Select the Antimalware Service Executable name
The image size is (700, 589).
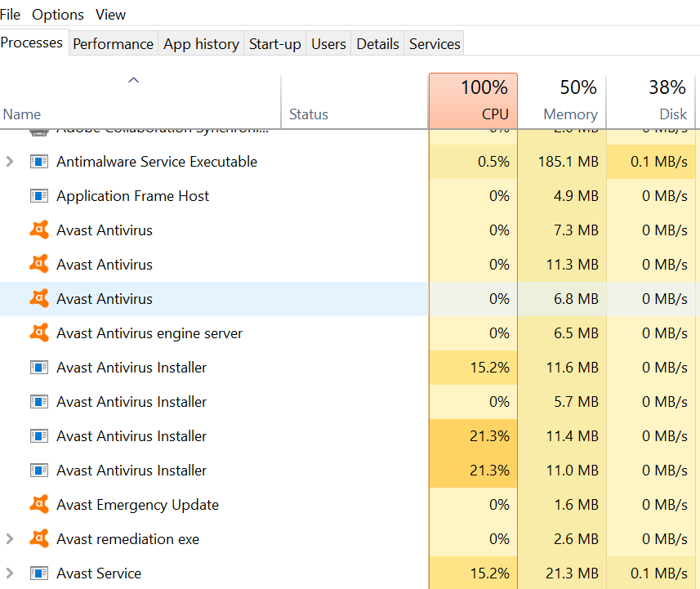(157, 161)
